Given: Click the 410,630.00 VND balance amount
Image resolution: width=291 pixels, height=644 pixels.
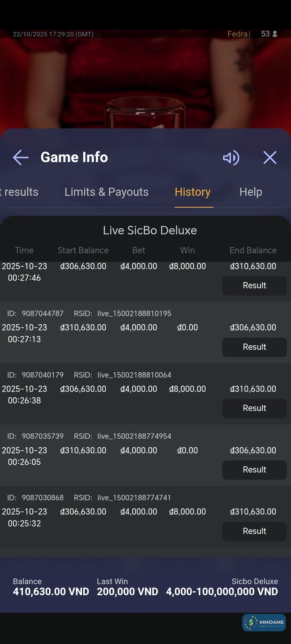Looking at the screenshot, I should coord(51,592).
